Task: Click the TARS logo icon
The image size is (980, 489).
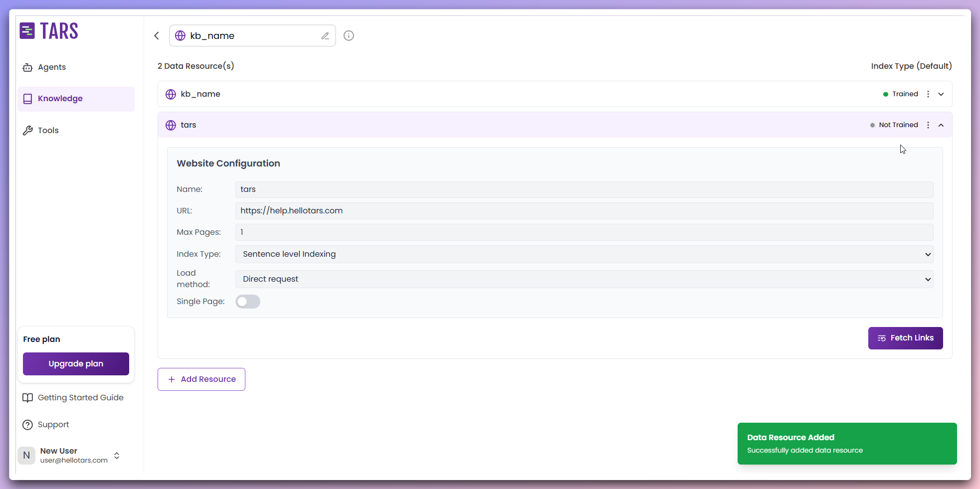Action: point(27,31)
